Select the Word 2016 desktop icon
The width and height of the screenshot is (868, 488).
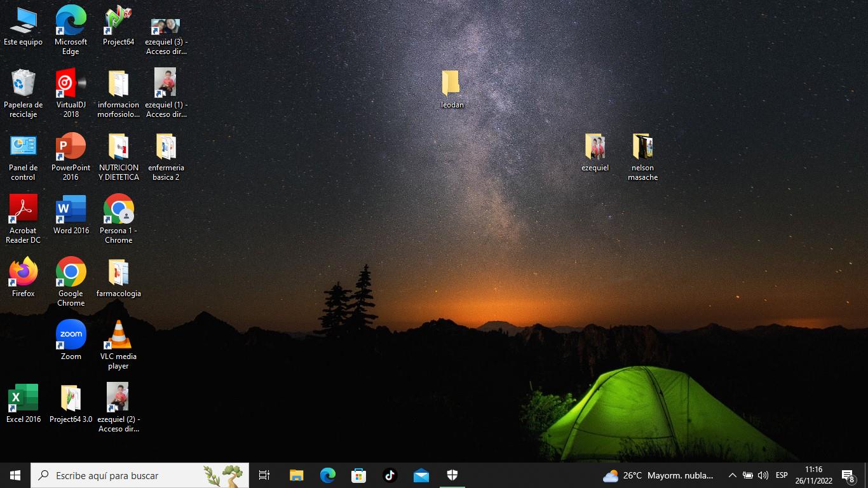tap(71, 210)
